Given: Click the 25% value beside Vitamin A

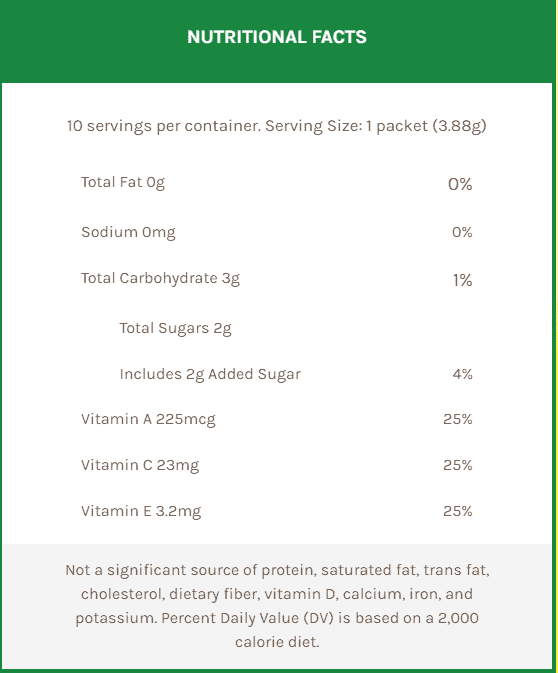Looking at the screenshot, I should tap(458, 419).
